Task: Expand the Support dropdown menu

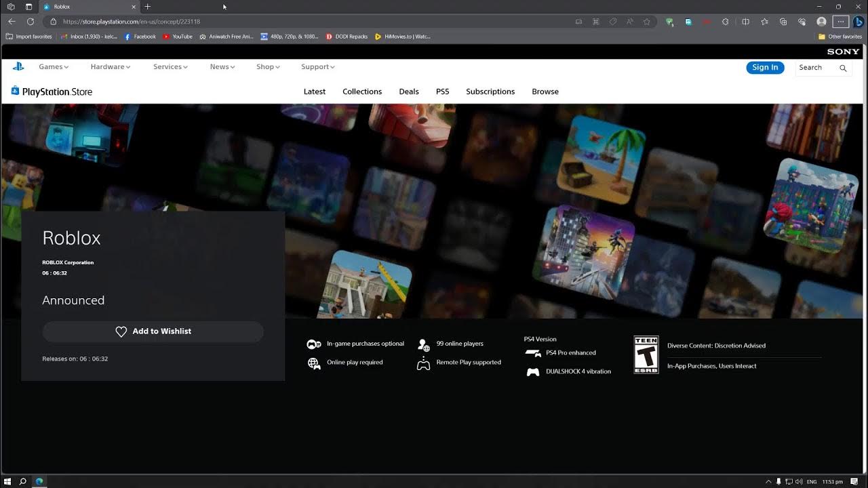Action: point(318,67)
